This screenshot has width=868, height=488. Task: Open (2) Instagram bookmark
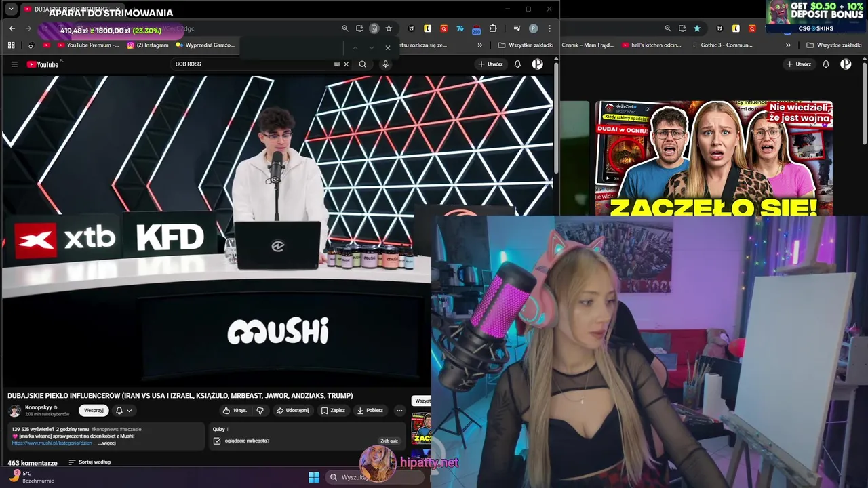click(148, 45)
